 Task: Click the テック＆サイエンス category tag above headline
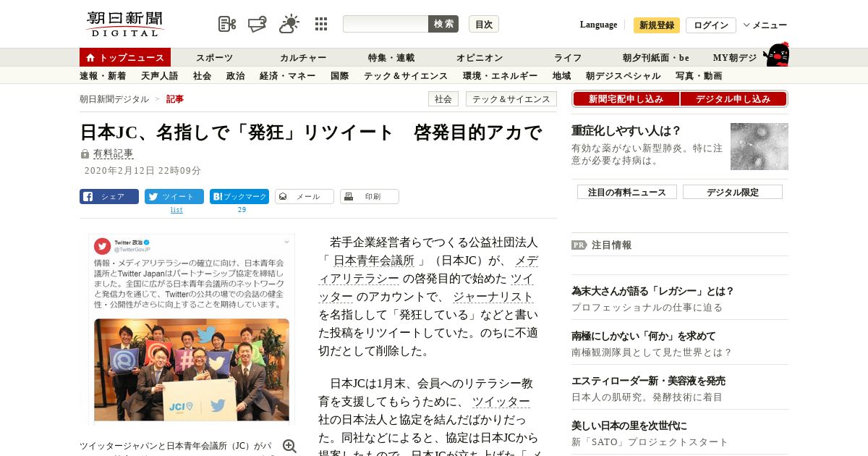[511, 99]
